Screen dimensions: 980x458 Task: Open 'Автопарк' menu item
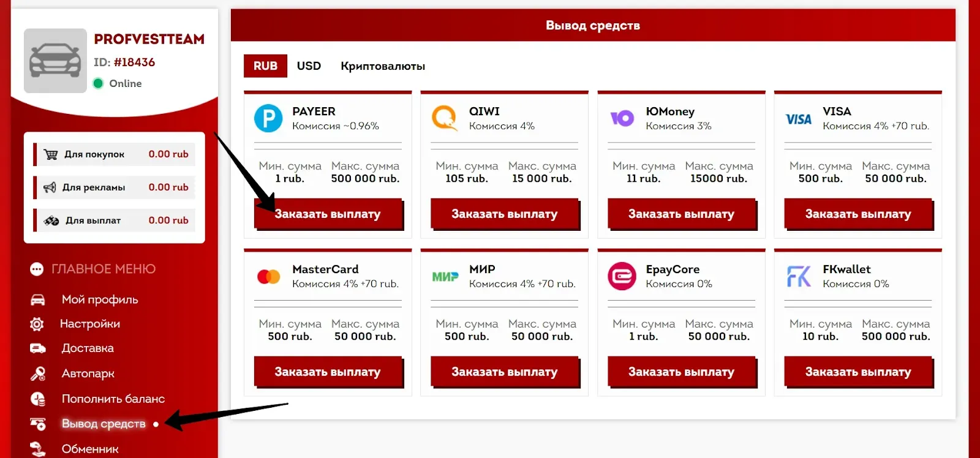88,374
